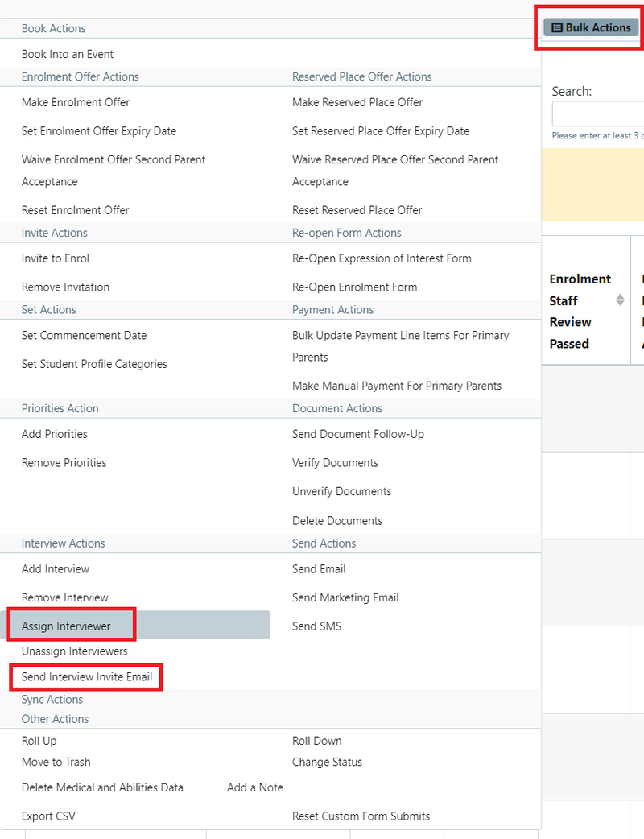Screen dimensions: 644x839
Task: Choose Unassign Interviewers
Action: 74,651
